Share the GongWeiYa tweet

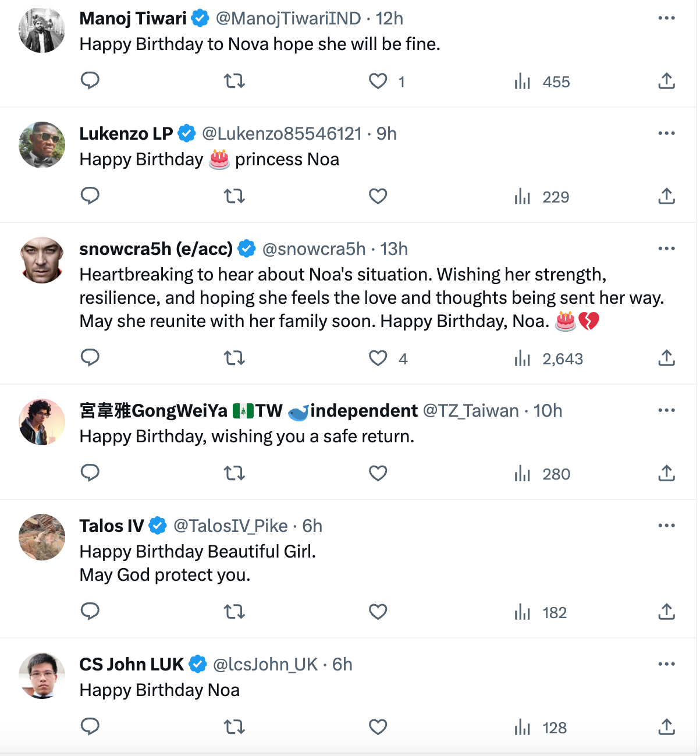(666, 473)
